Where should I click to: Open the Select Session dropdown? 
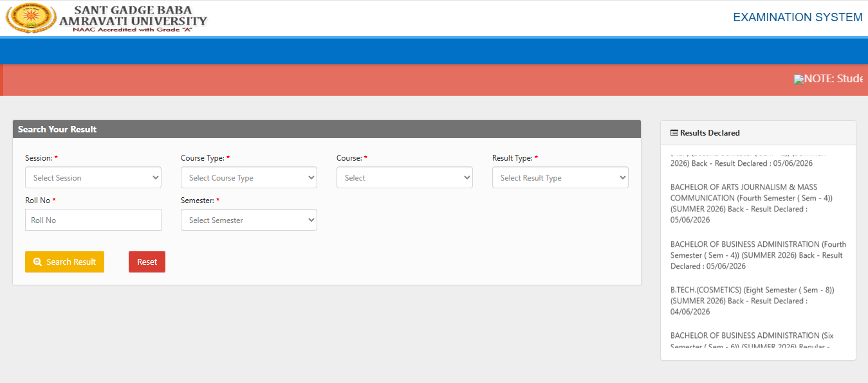pos(93,177)
